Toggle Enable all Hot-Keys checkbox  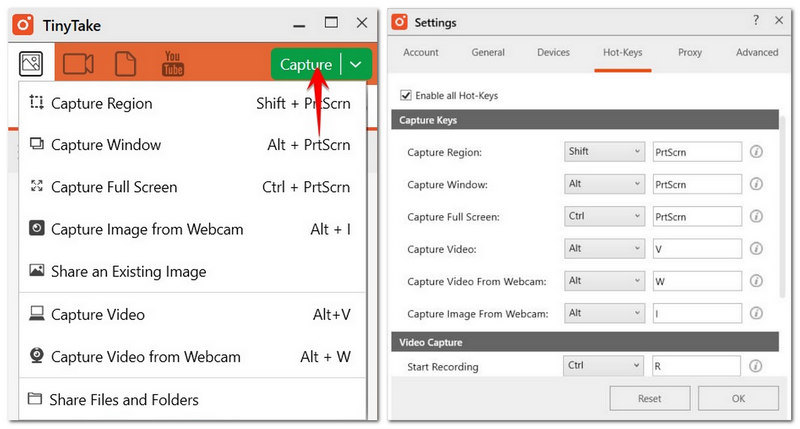(405, 96)
